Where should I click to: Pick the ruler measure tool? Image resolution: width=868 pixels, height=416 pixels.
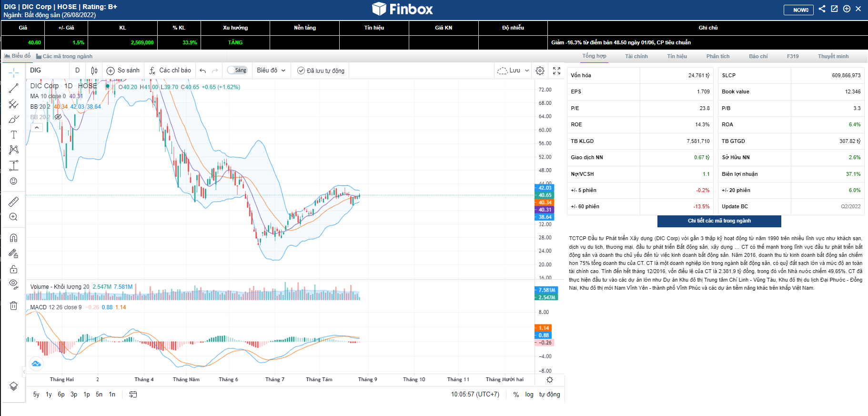(x=13, y=202)
